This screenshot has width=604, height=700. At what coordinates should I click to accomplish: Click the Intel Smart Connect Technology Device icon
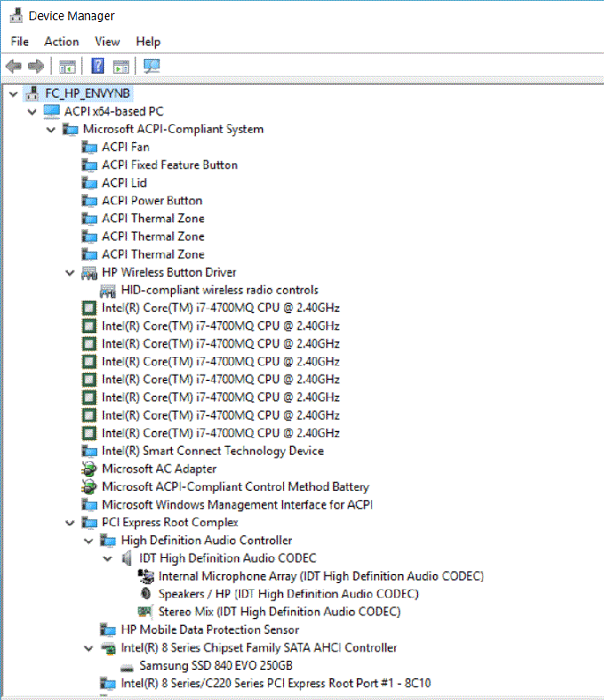click(x=89, y=451)
